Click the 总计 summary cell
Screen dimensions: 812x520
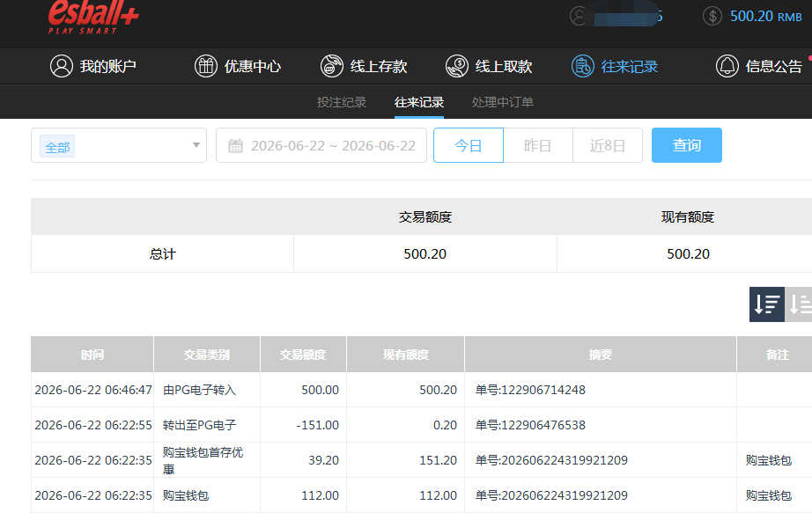point(163,254)
